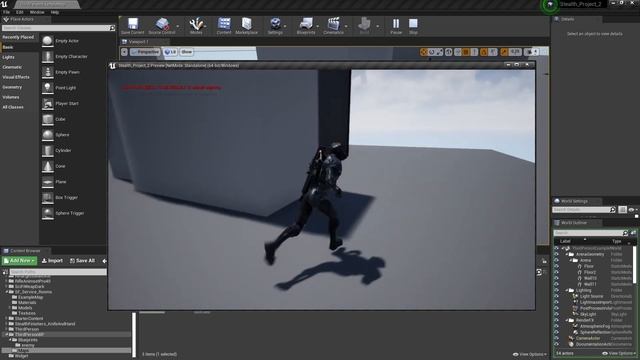The height and width of the screenshot is (360, 640).
Task: Open the Edit menu
Action: (20, 12)
